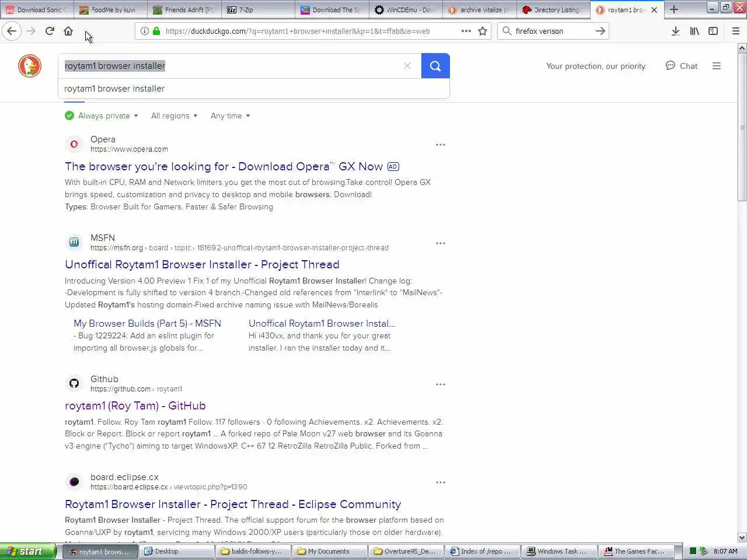Viewport: 747px width, 560px height.
Task: Open options dots for board.eclipse.cx result
Action: (x=441, y=482)
